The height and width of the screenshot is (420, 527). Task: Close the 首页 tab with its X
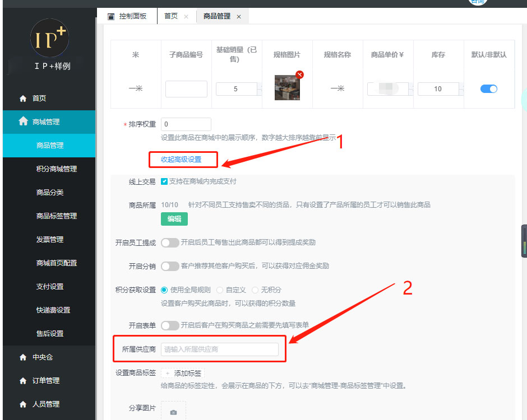(x=186, y=17)
